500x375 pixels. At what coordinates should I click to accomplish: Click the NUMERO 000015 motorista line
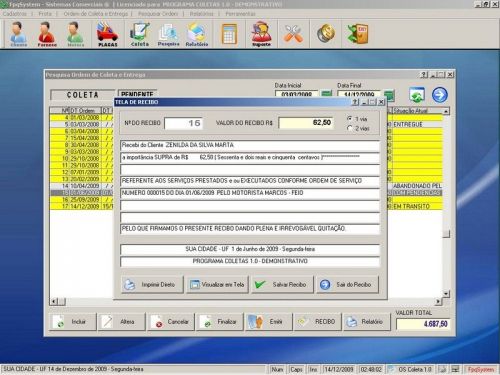(x=250, y=193)
